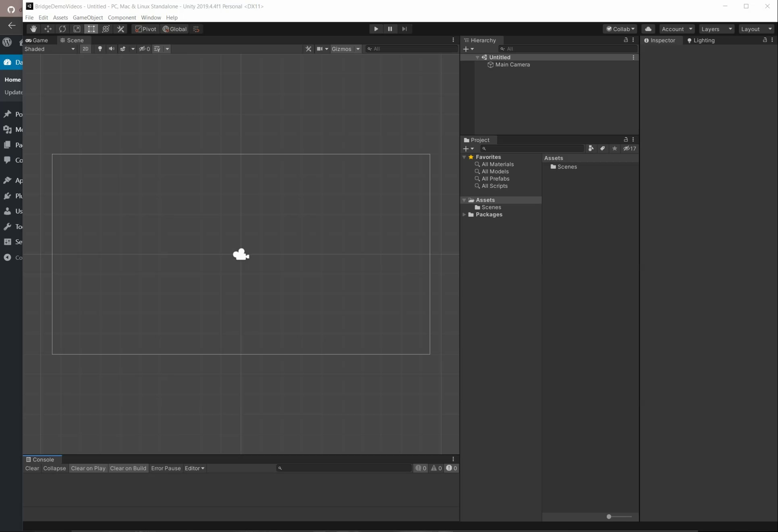Screen dimensions: 778x532
Task: Open Shaded draw mode dropdown
Action: click(x=50, y=49)
